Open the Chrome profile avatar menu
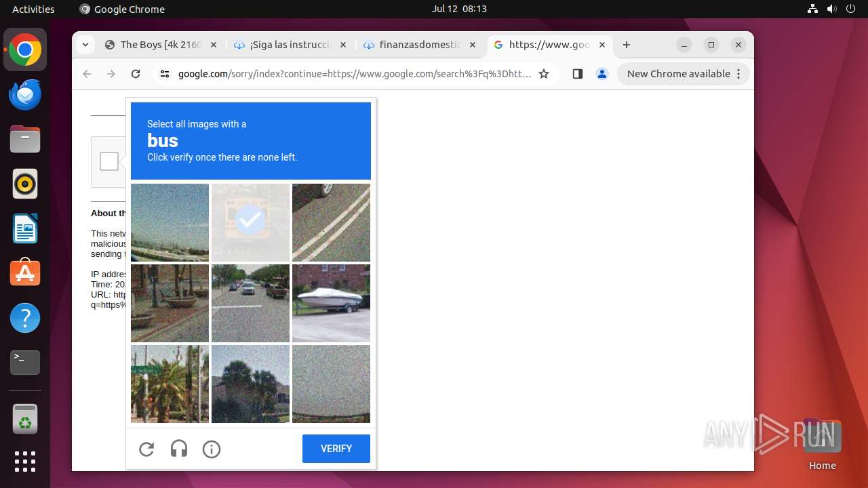 [602, 74]
